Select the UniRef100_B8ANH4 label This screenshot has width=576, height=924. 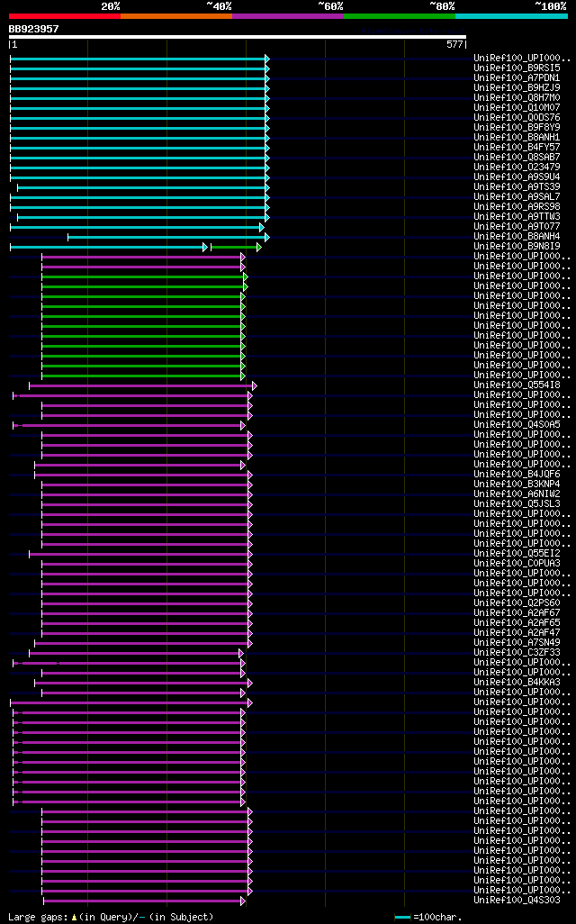(x=517, y=236)
